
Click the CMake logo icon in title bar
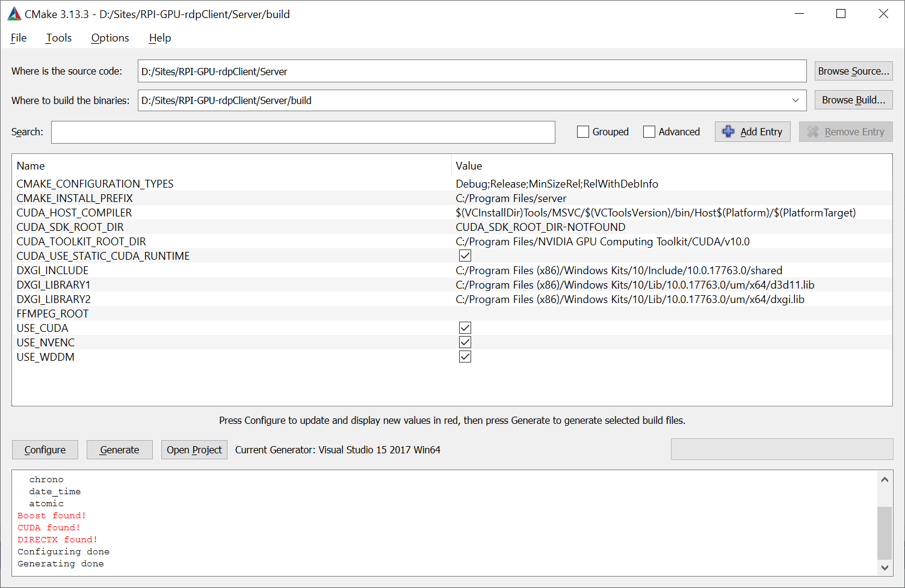tap(14, 14)
